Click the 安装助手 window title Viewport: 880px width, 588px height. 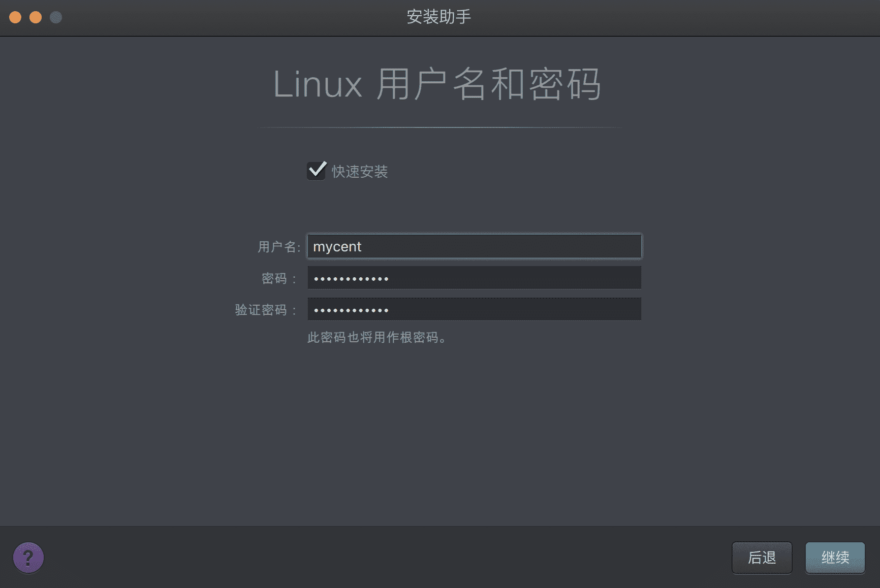pyautogui.click(x=439, y=17)
